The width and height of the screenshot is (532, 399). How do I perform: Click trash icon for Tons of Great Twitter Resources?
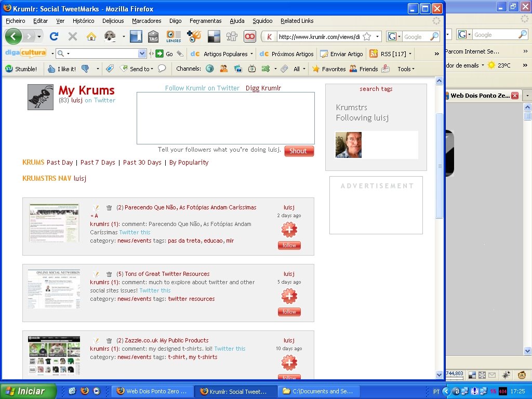tap(109, 274)
